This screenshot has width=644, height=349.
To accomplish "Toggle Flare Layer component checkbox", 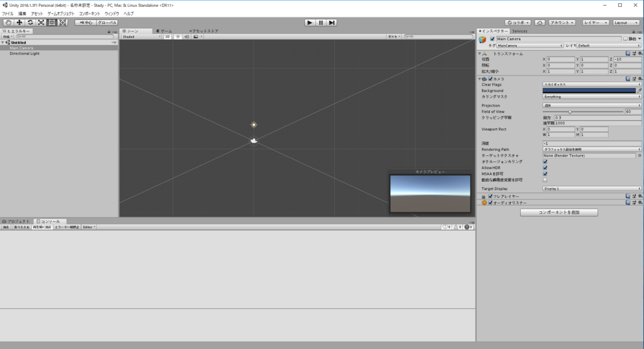I will click(491, 196).
